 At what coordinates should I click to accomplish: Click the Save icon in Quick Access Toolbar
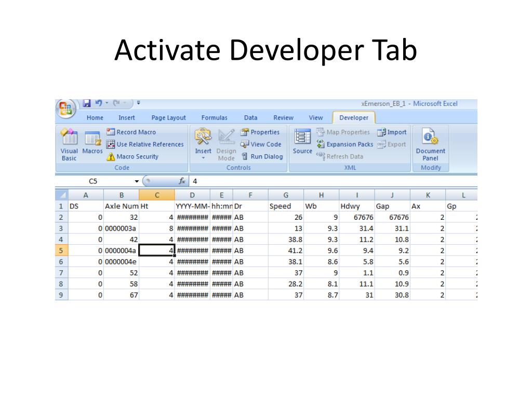point(87,103)
